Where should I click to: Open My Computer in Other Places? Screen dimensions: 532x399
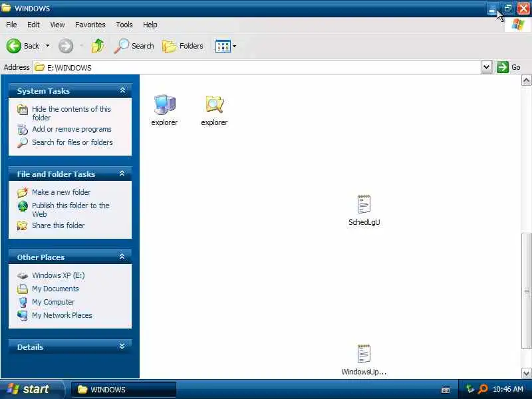pos(53,302)
